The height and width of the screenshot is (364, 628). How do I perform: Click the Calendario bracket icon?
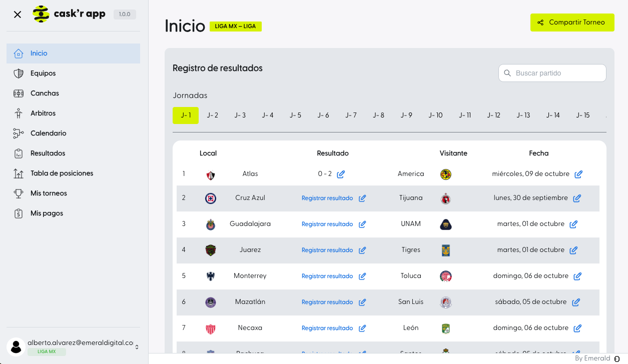[19, 133]
